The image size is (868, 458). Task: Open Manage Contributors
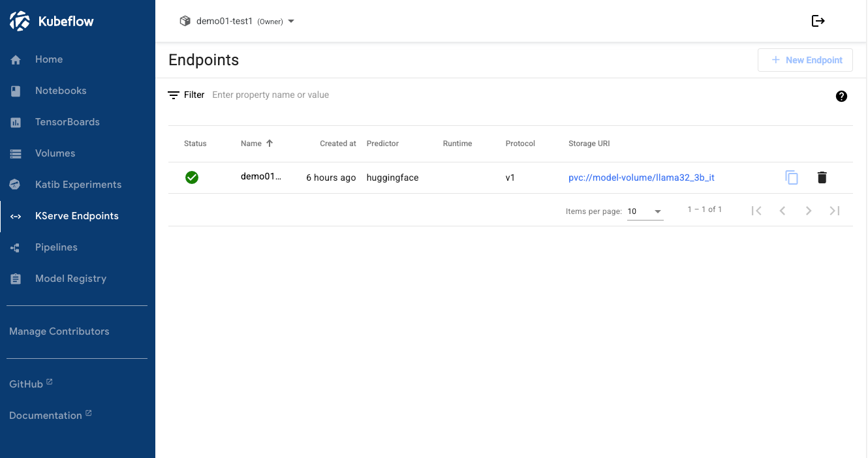pos(59,331)
